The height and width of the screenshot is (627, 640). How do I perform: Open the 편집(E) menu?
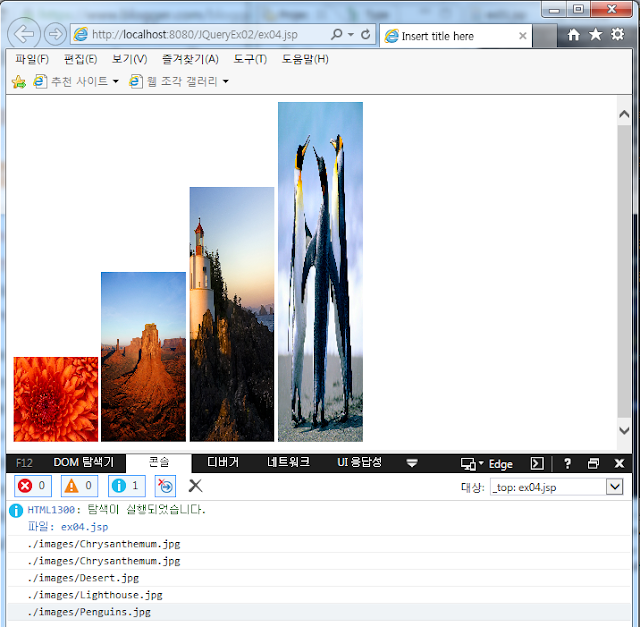(80, 59)
